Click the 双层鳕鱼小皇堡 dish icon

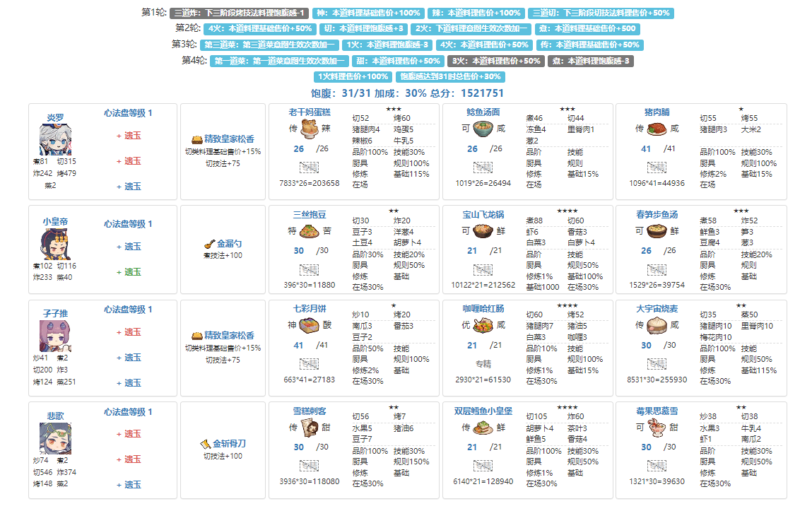pyautogui.click(x=482, y=428)
